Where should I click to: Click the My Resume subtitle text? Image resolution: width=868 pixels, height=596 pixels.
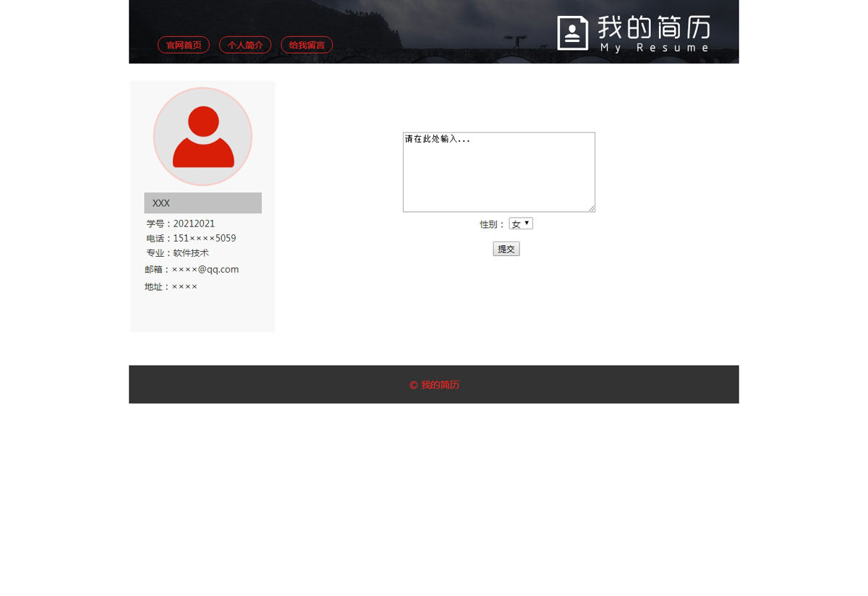click(655, 48)
